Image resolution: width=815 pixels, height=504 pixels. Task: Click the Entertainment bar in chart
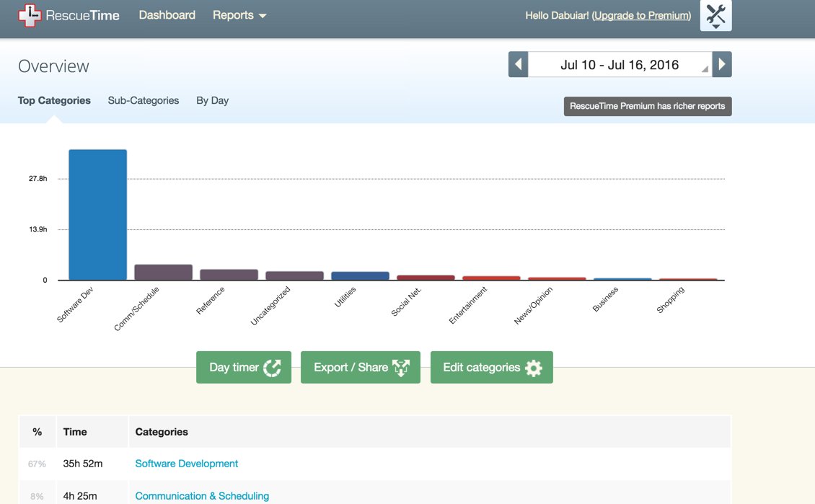coord(491,278)
